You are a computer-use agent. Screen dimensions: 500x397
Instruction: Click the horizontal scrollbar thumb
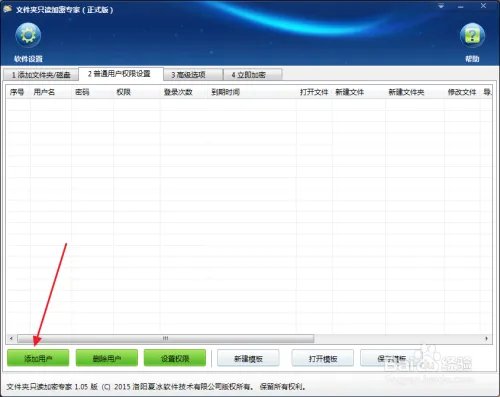(x=165, y=339)
